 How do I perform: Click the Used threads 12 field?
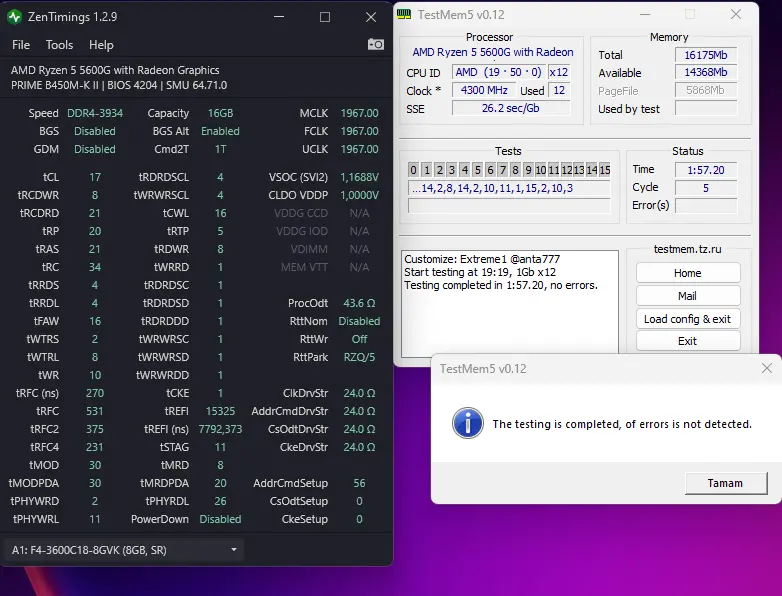pos(559,90)
